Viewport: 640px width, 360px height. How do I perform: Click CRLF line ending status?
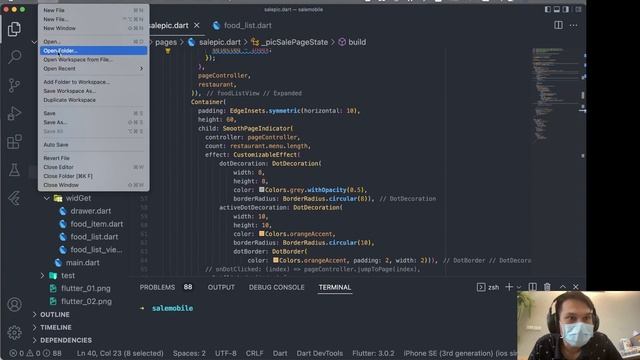(x=254, y=353)
